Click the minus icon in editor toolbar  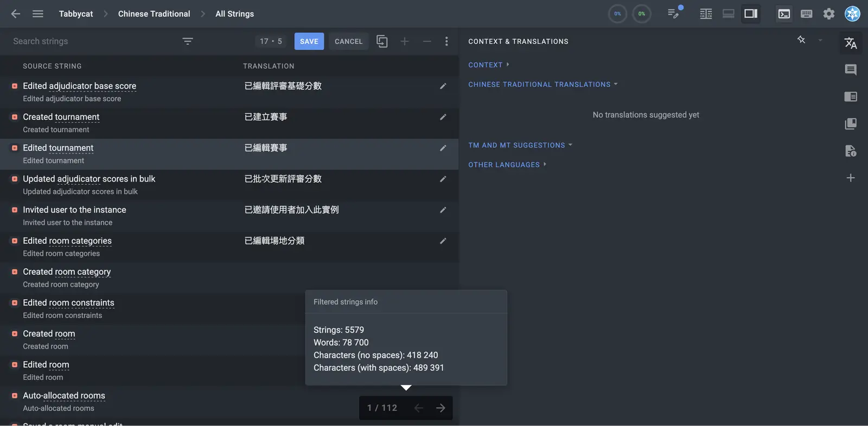click(x=427, y=41)
